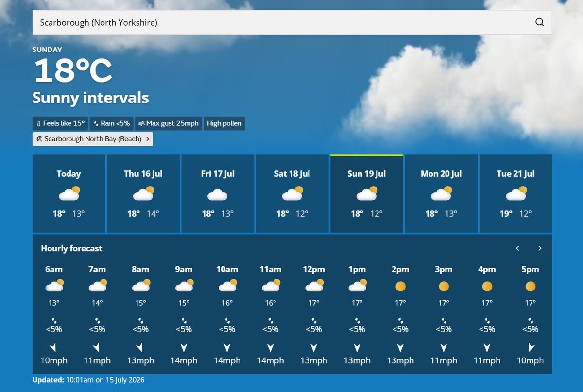This screenshot has width=583, height=392.
Task: Click the SUNDAY day label
Action: pyautogui.click(x=47, y=50)
